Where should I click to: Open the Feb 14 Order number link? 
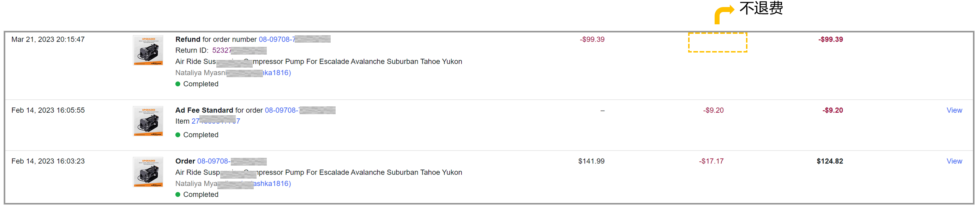232,161
